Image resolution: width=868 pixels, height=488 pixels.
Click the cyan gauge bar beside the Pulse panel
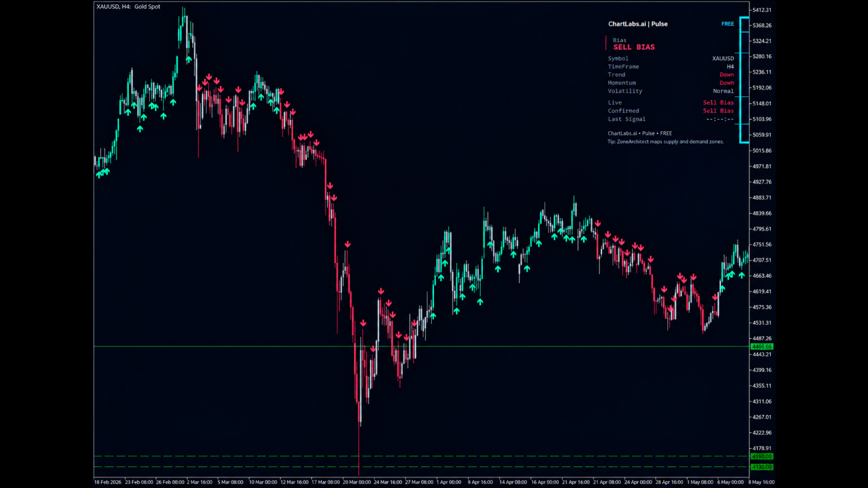pyautogui.click(x=744, y=80)
